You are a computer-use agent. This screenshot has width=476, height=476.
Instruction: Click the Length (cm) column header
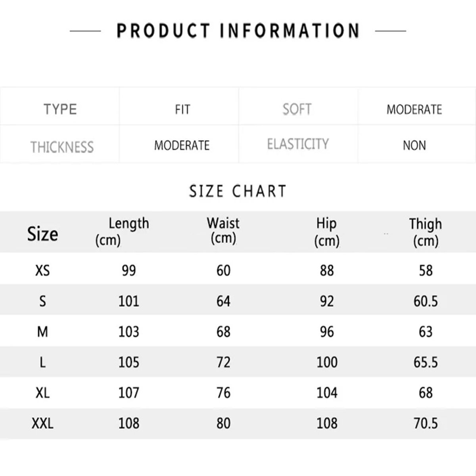click(123, 232)
